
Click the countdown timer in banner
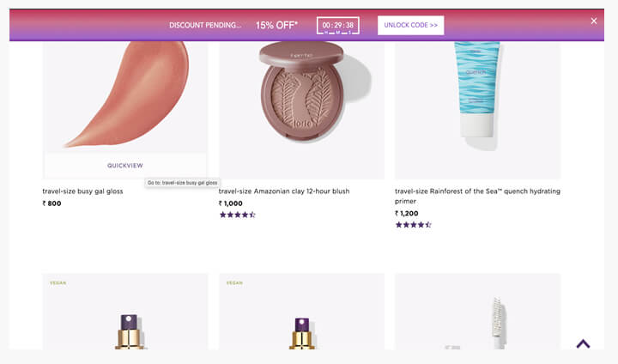pyautogui.click(x=338, y=26)
